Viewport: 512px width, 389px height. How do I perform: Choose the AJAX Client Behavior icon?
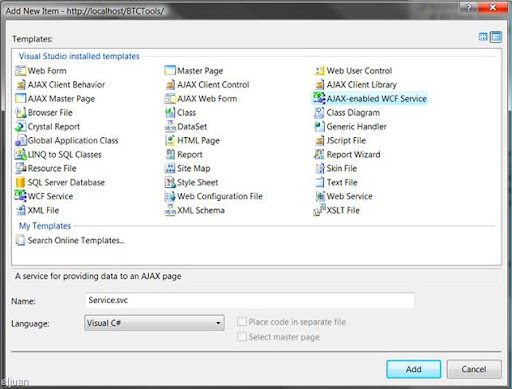coord(20,85)
